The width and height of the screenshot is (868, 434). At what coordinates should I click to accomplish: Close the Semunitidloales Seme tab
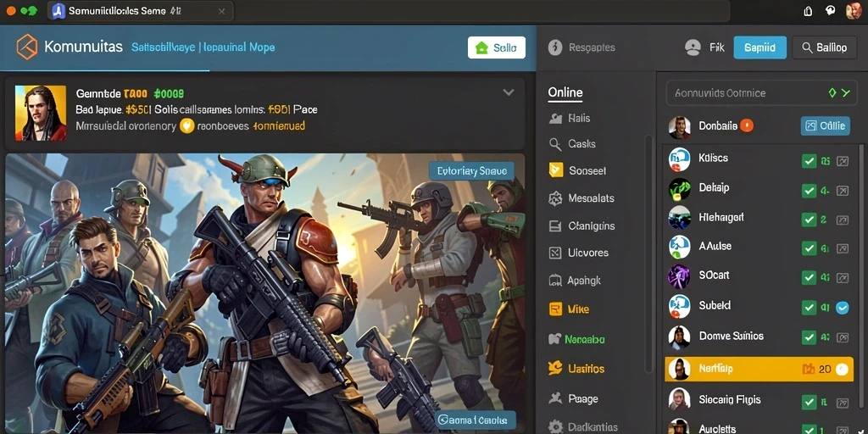(221, 11)
